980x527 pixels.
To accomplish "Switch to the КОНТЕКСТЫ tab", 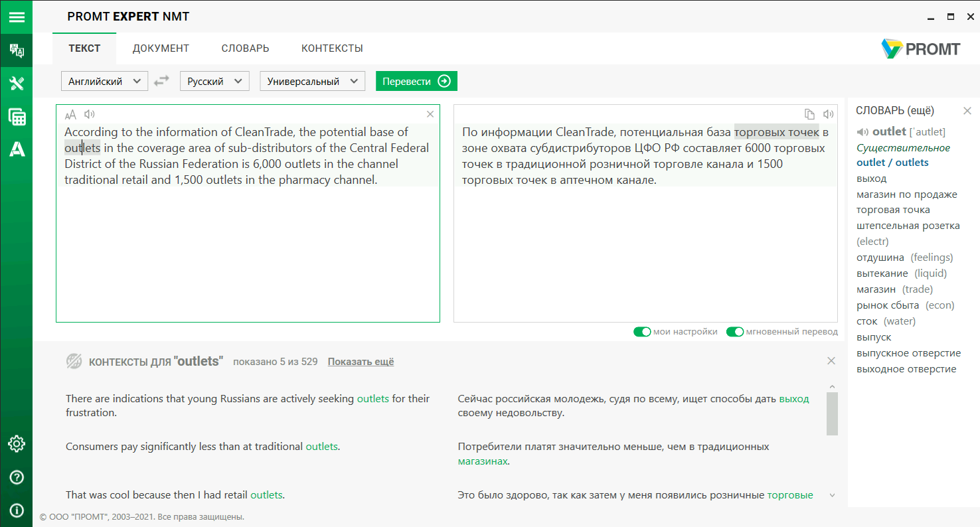I will coord(332,48).
